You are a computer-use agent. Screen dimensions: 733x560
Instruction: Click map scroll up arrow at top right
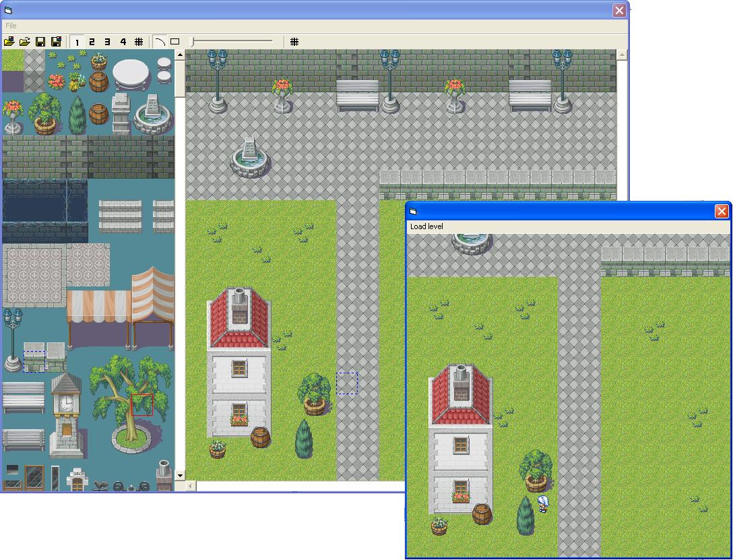pyautogui.click(x=623, y=55)
